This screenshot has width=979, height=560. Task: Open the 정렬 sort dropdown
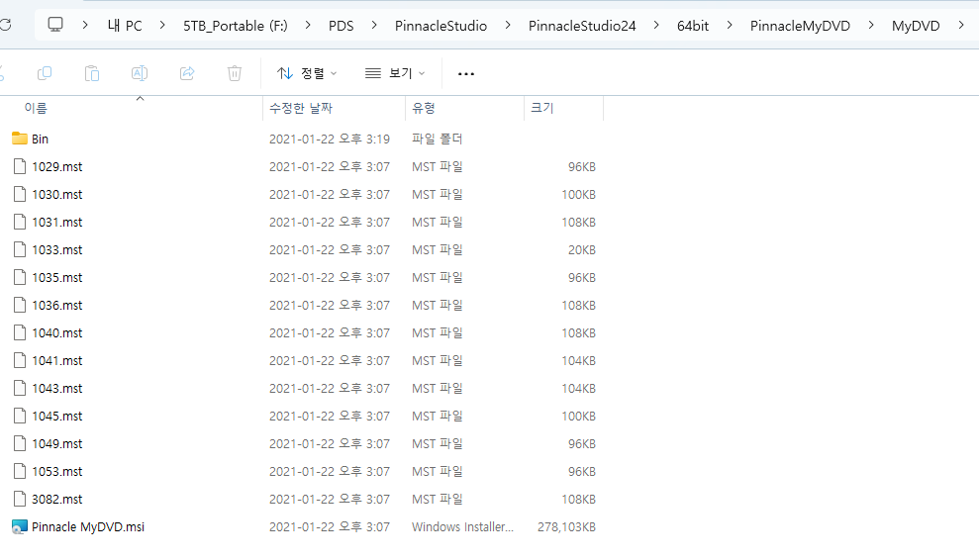point(307,73)
